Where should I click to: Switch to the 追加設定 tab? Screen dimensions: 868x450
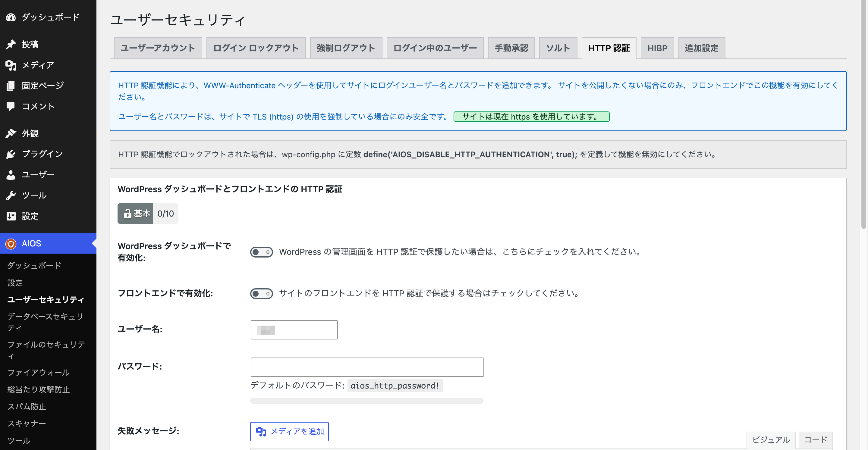(702, 48)
